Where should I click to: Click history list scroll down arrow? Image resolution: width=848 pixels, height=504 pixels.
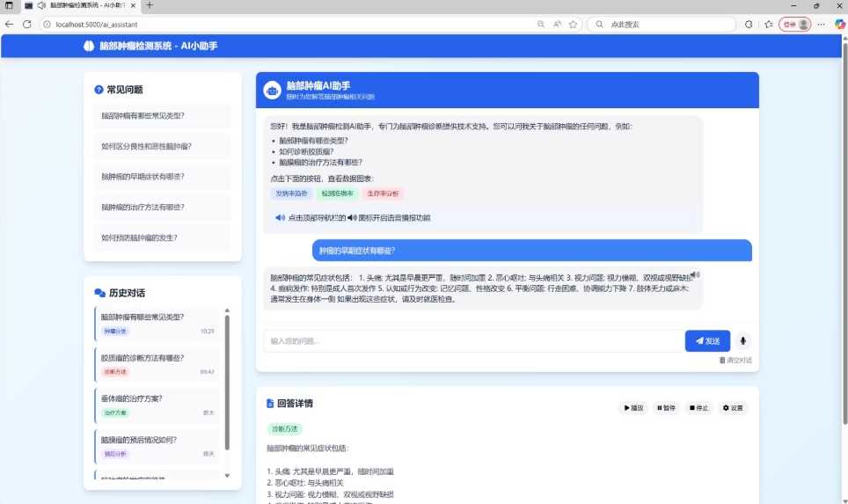[227, 476]
